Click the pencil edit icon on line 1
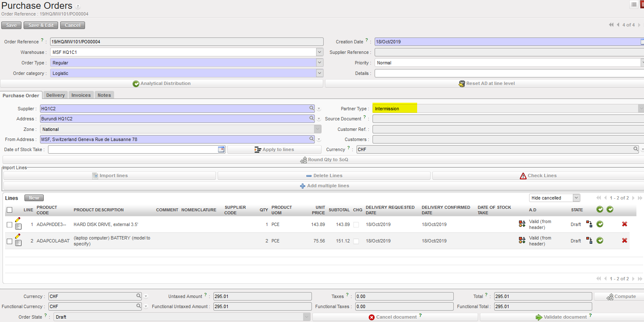 (x=18, y=220)
